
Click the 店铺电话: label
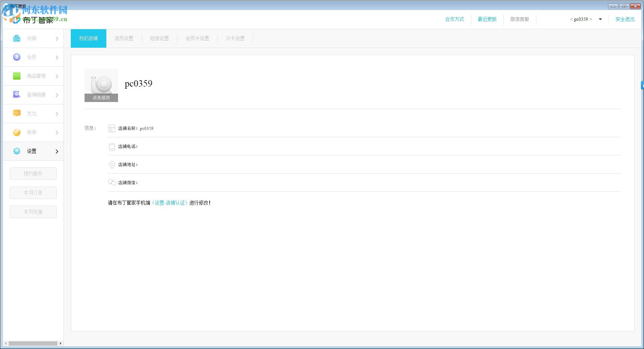[x=128, y=146]
